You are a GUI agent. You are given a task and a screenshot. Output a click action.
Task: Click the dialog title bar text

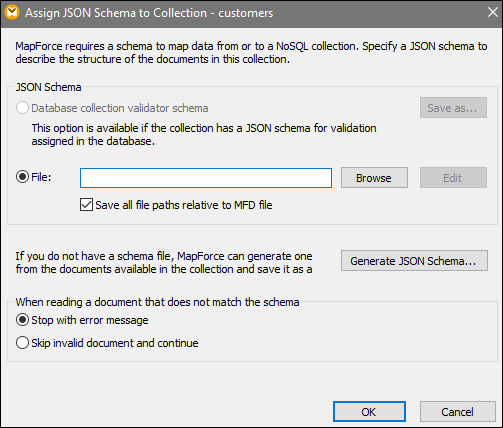pyautogui.click(x=149, y=13)
